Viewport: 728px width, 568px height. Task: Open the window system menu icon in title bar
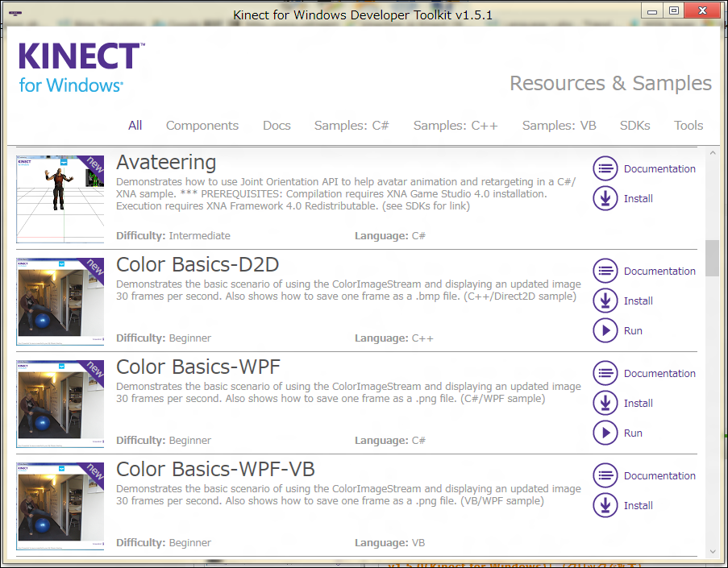[15, 14]
